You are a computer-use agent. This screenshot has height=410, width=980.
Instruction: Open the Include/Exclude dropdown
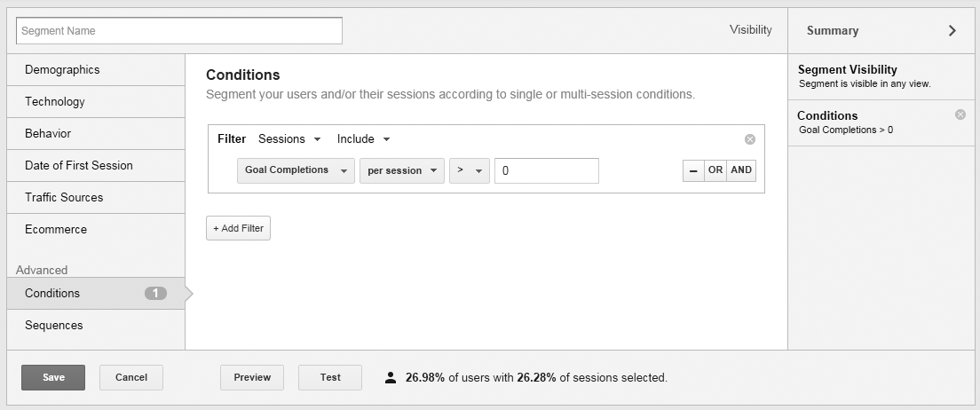[x=363, y=139]
